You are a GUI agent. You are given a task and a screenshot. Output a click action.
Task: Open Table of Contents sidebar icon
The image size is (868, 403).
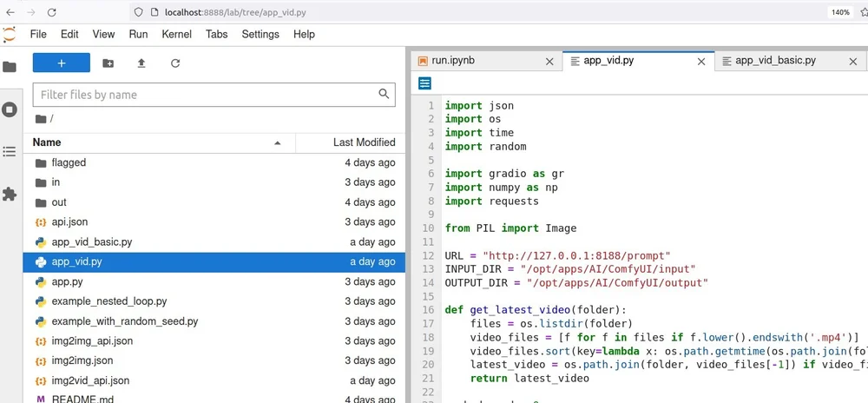tap(10, 152)
